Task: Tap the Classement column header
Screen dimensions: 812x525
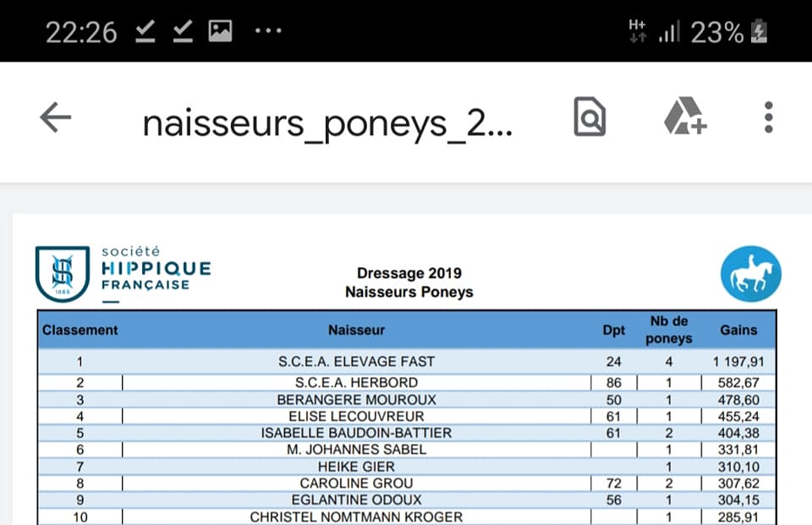Action: click(80, 330)
